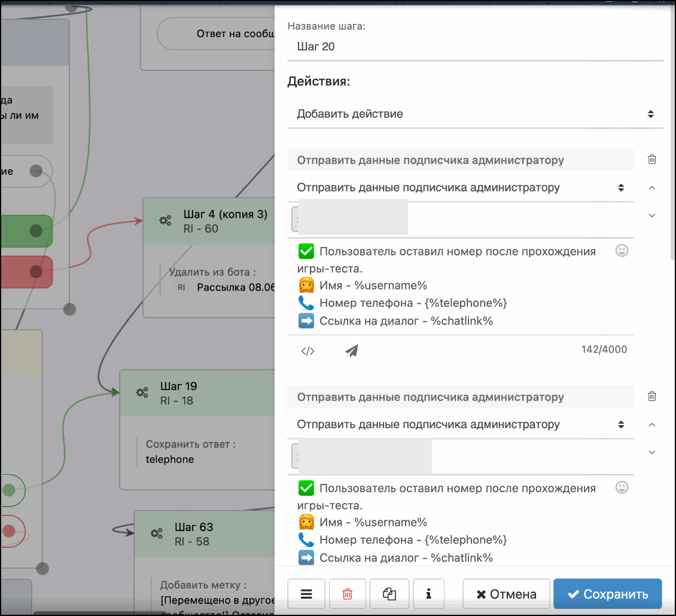Move second action down with chevron
Image resolution: width=676 pixels, height=616 pixels.
pos(652,453)
